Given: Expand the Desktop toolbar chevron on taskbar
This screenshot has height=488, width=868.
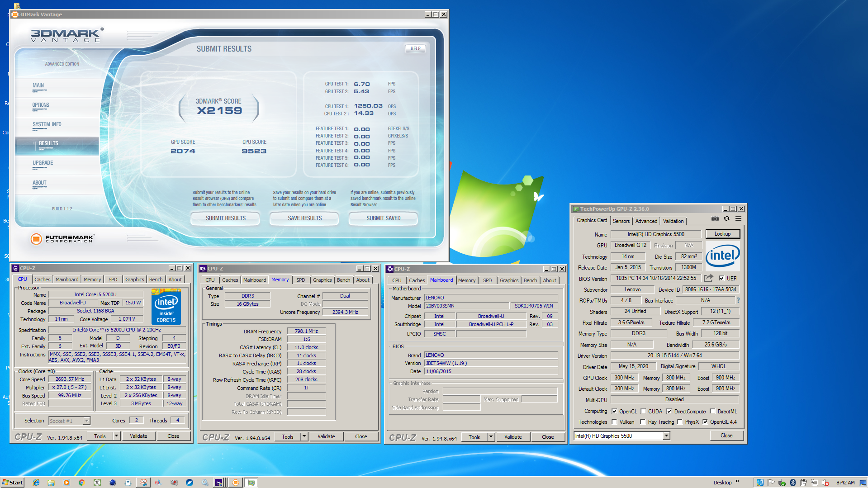Looking at the screenshot, I should tap(737, 481).
